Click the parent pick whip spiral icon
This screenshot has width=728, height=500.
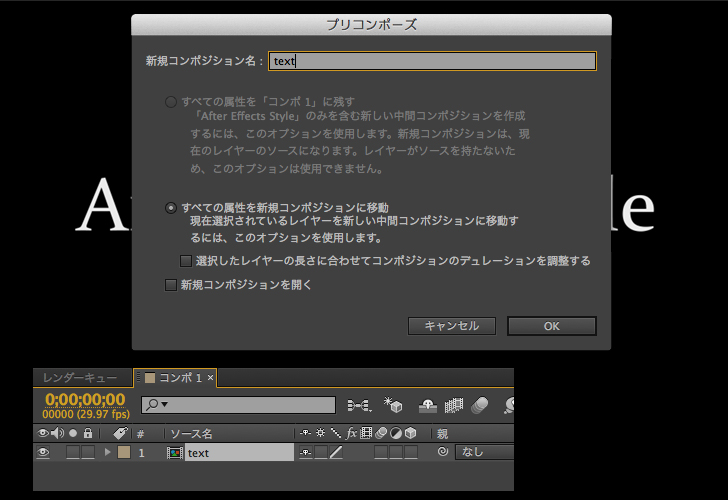pyautogui.click(x=442, y=453)
